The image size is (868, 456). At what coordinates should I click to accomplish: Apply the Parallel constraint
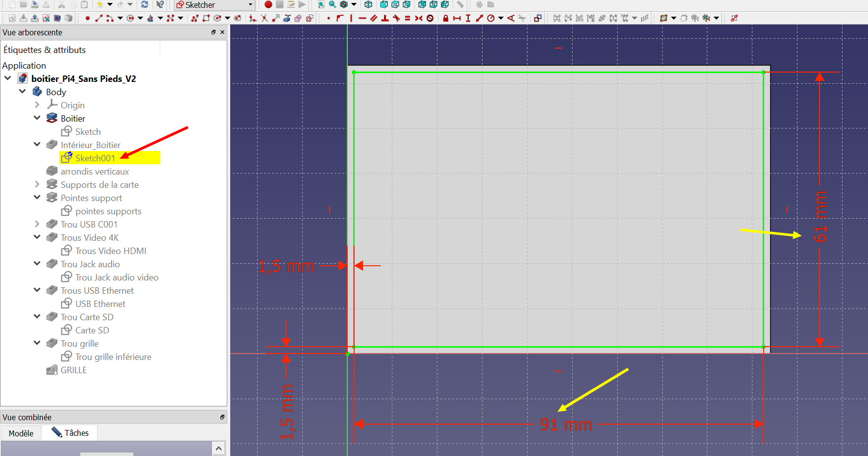[374, 18]
